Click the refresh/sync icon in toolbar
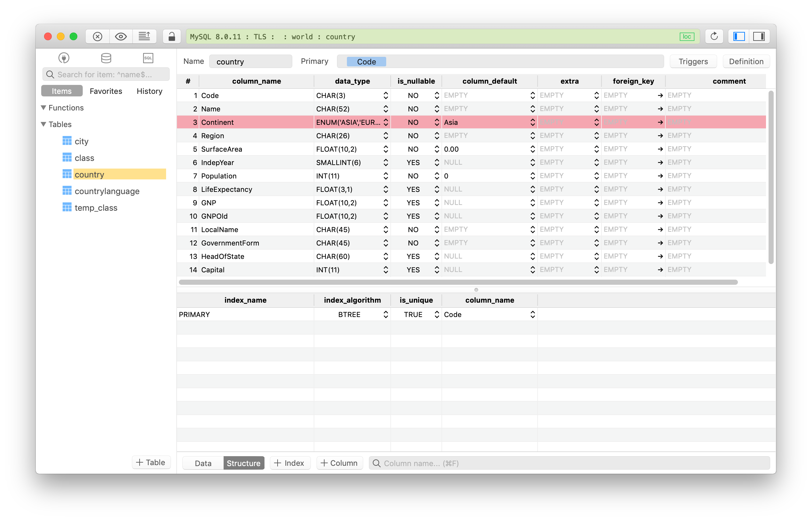 pyautogui.click(x=711, y=37)
